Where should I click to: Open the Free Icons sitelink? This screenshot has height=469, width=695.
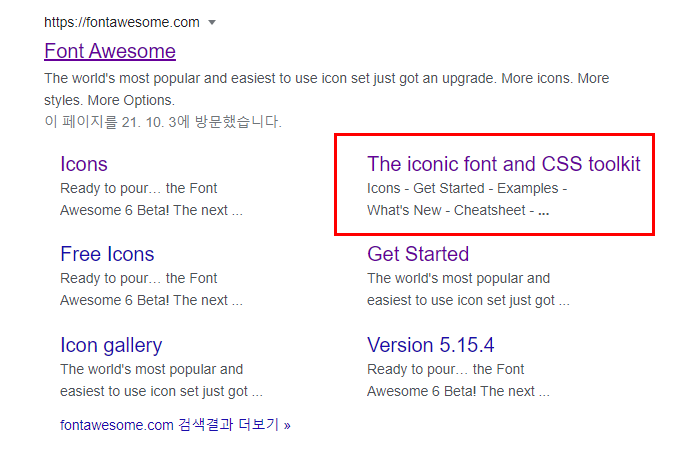[x=107, y=254]
